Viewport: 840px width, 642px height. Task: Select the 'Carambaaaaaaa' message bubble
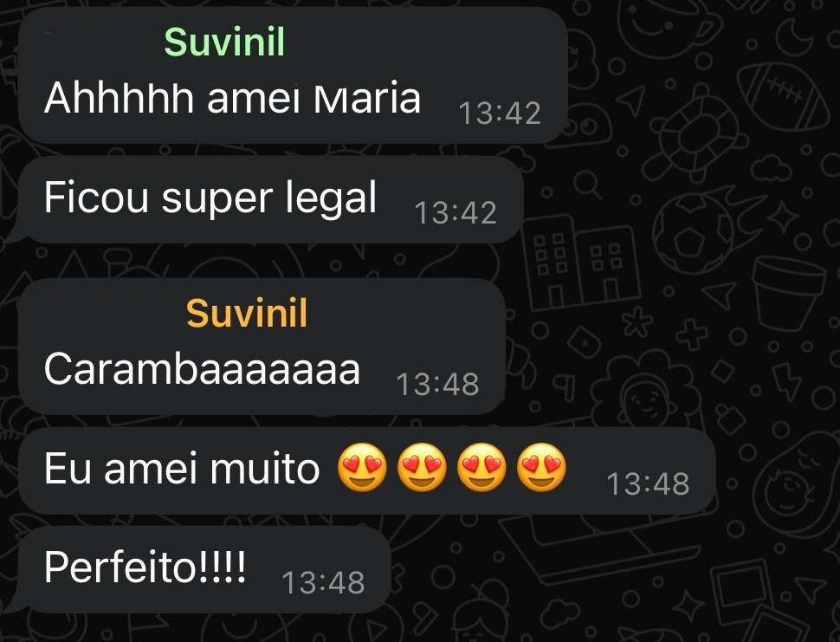coord(262,347)
